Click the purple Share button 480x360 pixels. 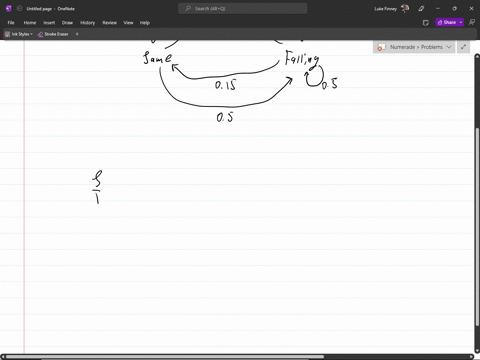[x=447, y=22]
